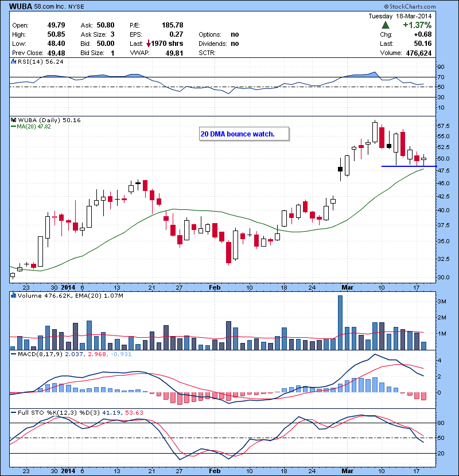
Task: Click the Options value no
Action: click(235, 34)
